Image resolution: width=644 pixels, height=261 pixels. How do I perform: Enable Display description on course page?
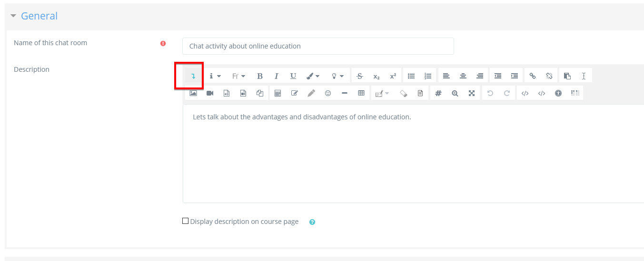coord(186,221)
